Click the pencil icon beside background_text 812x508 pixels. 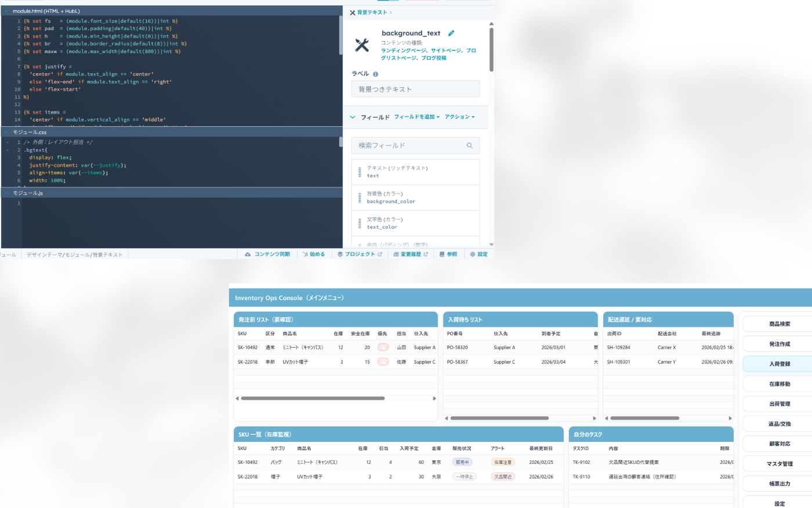(x=451, y=33)
